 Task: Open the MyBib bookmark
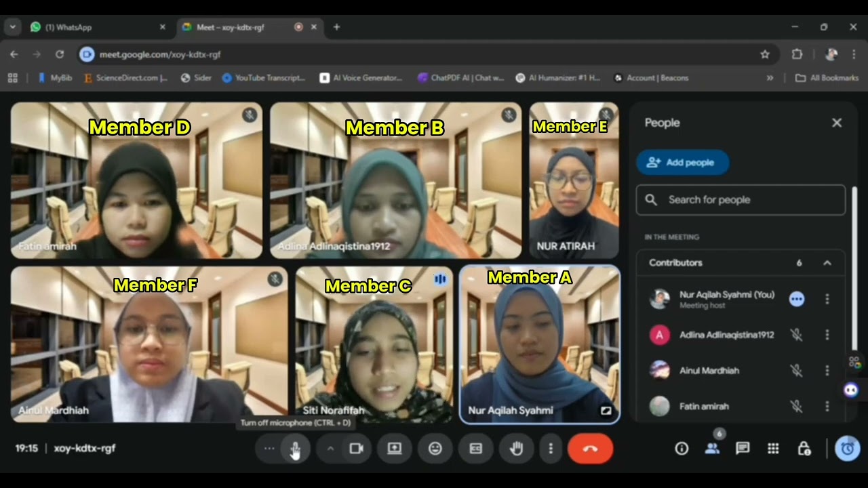(x=54, y=78)
